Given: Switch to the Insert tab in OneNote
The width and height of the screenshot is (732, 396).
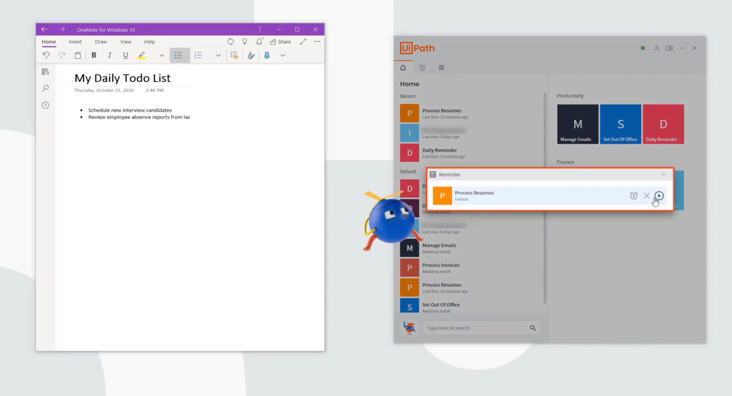Looking at the screenshot, I should click(75, 42).
